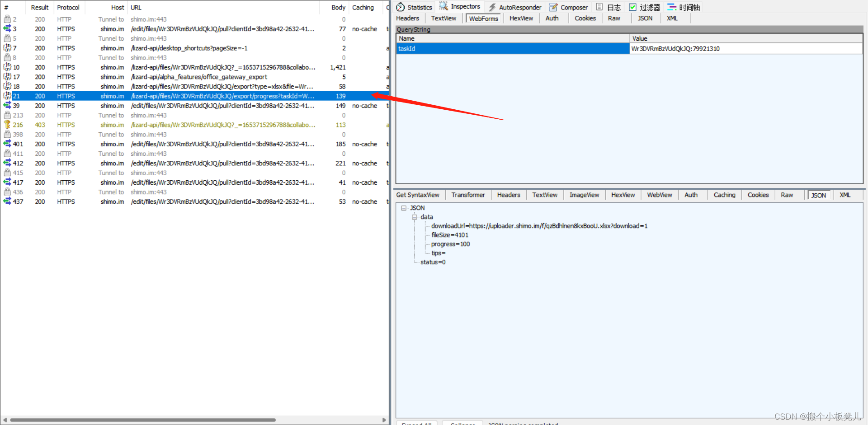Click the JSON icon of session 17
The height and width of the screenshot is (425, 868).
7,77
